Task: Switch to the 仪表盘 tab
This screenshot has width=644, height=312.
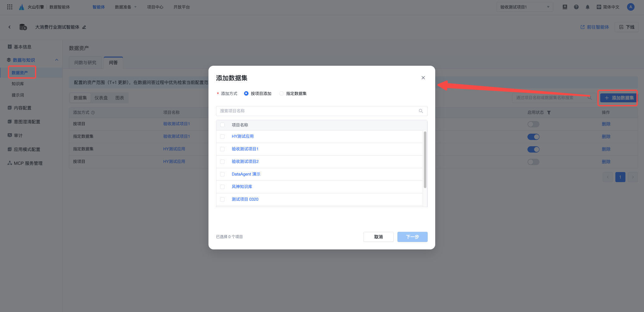Action: click(x=101, y=98)
